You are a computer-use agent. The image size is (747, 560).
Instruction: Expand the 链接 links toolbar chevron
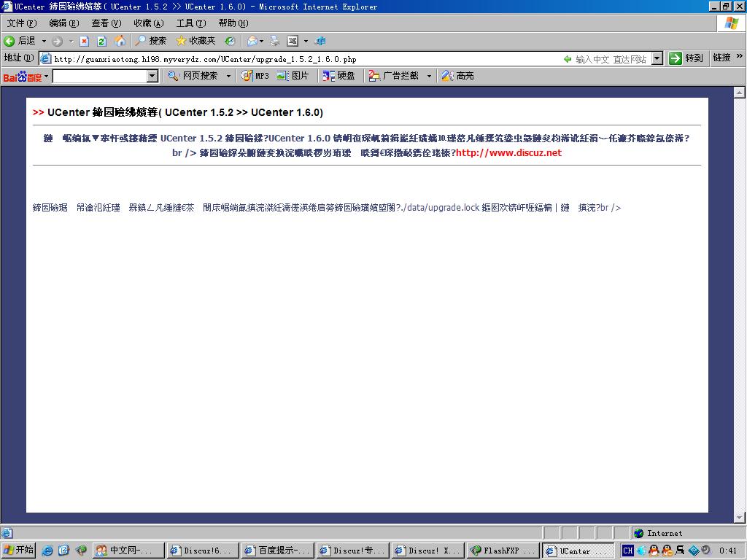pos(740,56)
